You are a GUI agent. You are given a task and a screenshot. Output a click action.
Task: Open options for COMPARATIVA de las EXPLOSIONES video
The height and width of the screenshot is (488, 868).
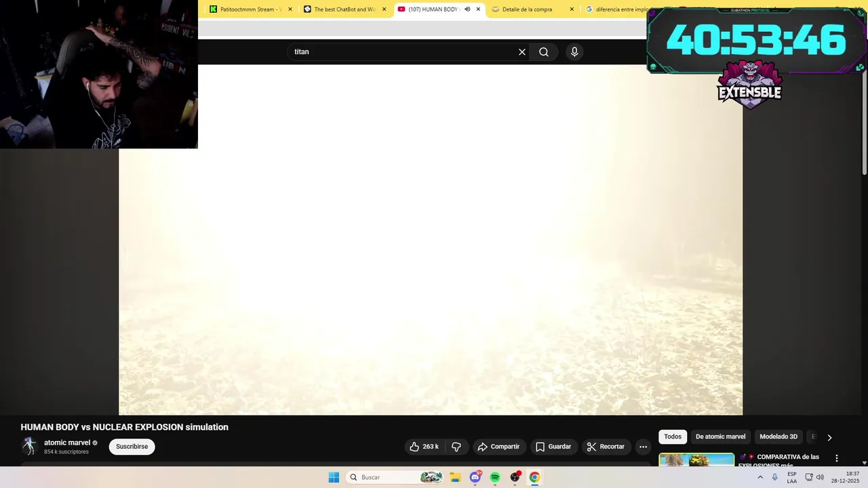click(836, 458)
